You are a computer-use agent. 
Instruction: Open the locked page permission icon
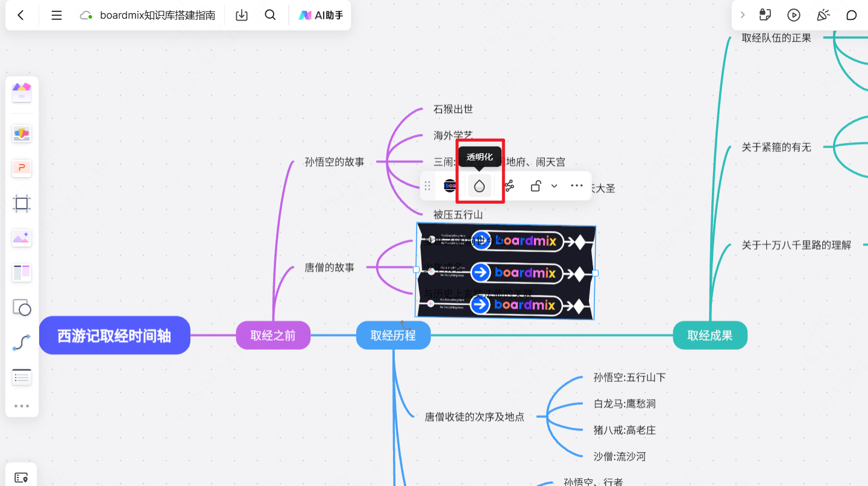pos(765,15)
